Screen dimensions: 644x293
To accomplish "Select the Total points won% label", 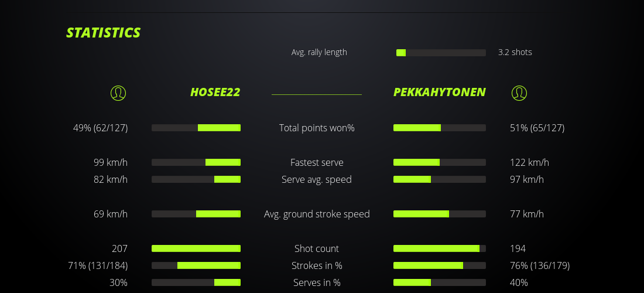I will tap(317, 128).
